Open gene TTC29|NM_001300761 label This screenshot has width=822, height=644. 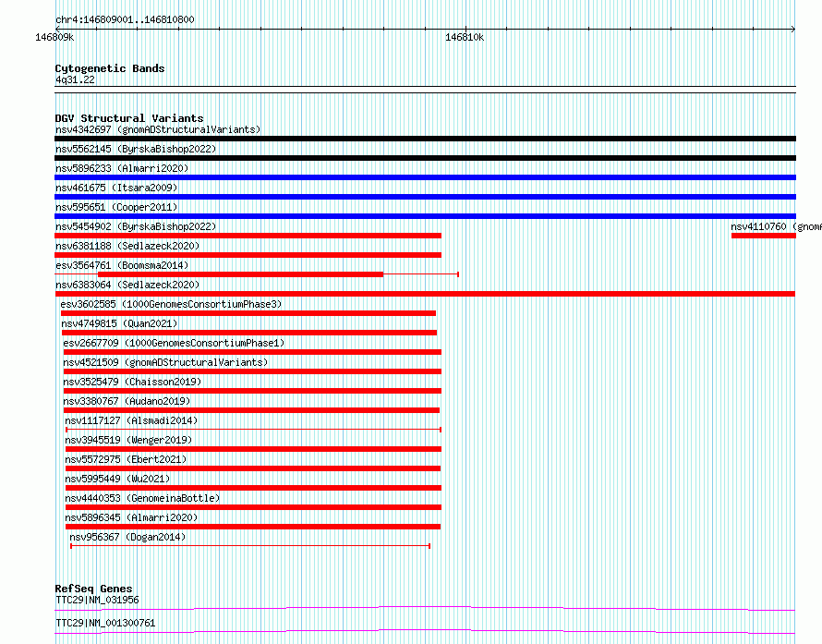click(x=105, y=623)
